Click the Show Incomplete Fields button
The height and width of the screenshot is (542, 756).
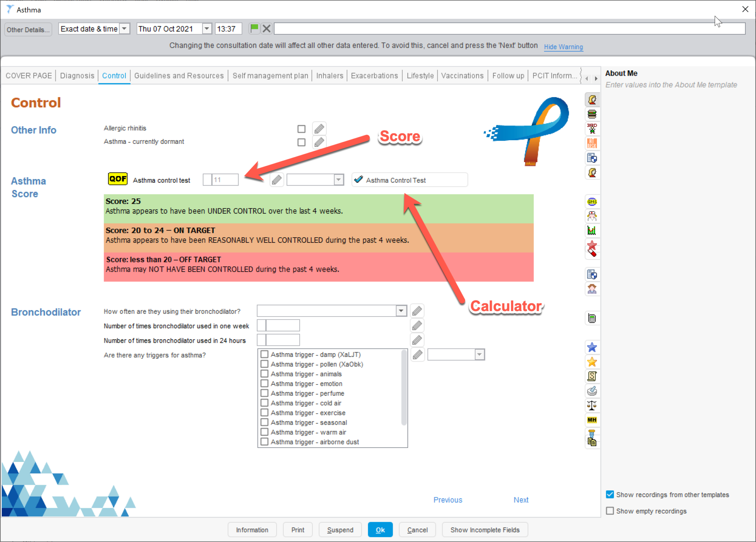click(x=485, y=529)
